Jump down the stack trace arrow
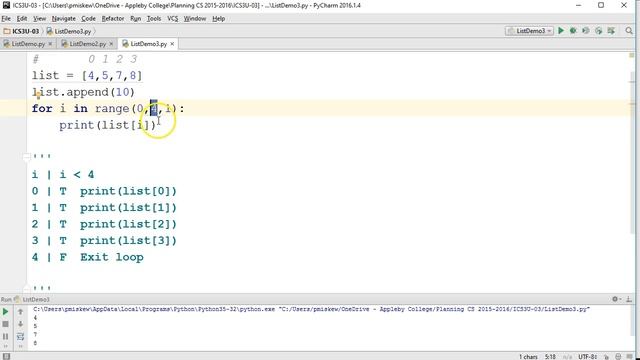Screen dimensions: 640x360 point(20,324)
